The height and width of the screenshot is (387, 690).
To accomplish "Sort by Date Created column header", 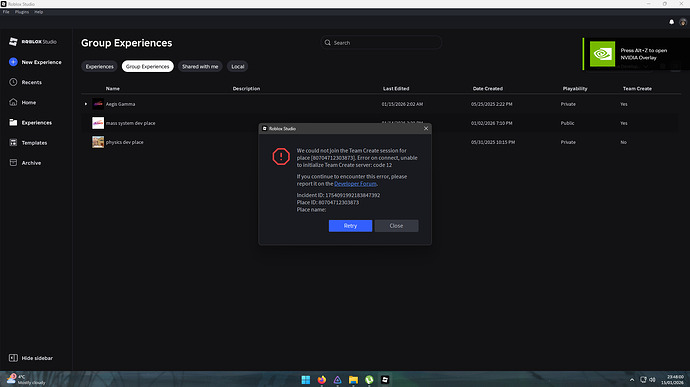I will pos(488,88).
